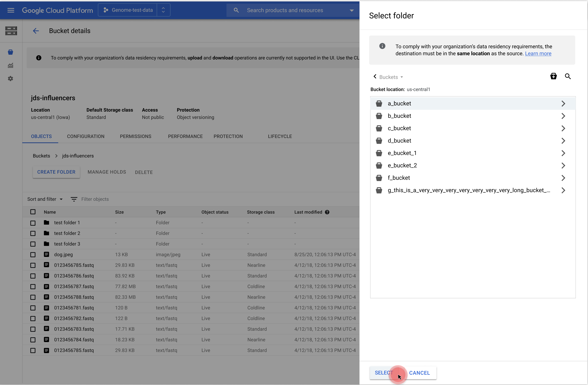Check the box for dog.jpeg
Viewport: 588px width, 385px height.
point(33,255)
